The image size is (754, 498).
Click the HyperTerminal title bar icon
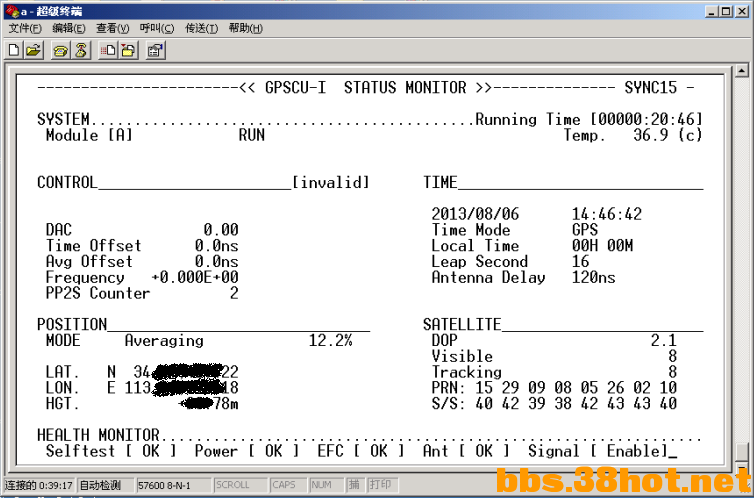click(x=12, y=11)
